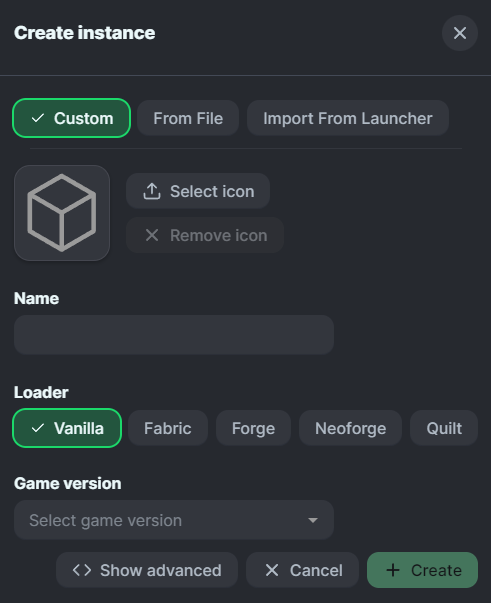The image size is (491, 603).
Task: Focus the Name input field
Action: 174,335
